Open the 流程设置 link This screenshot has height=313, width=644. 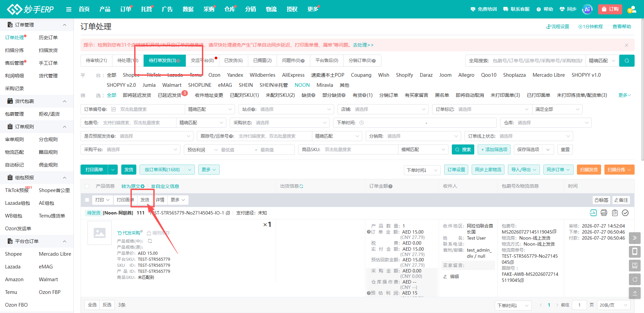557,26
